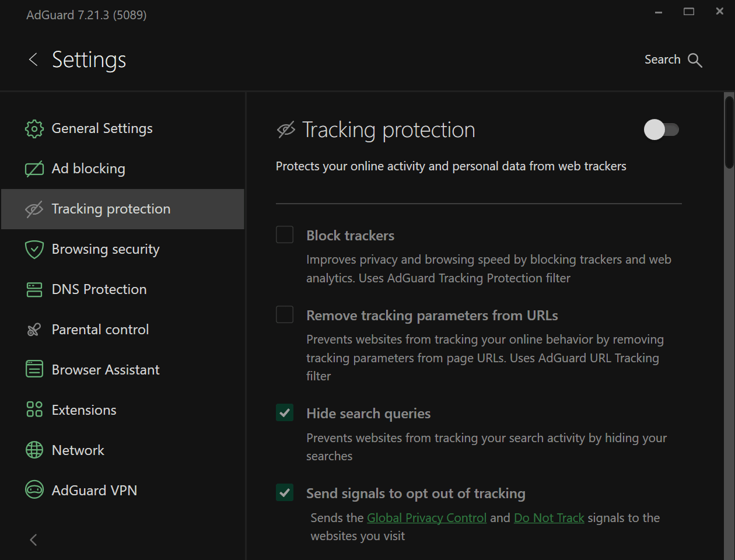
Task: Click the Browsing security shield icon
Action: tap(34, 250)
